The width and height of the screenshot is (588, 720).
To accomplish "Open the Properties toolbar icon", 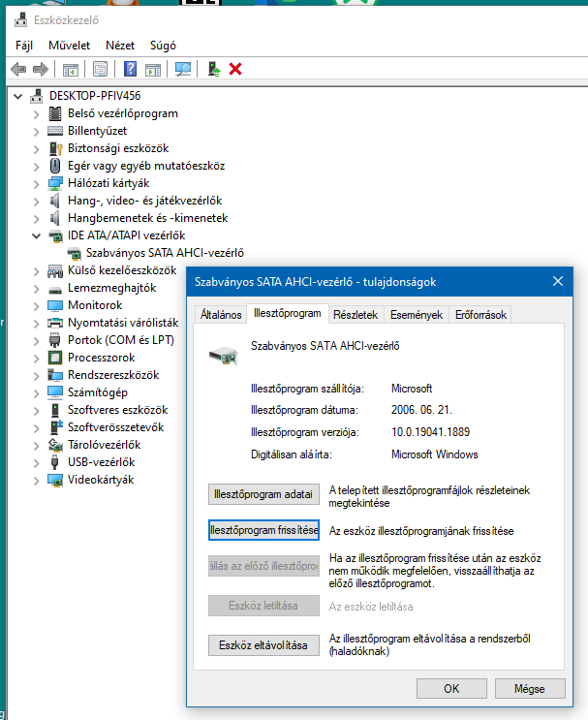I will point(100,70).
